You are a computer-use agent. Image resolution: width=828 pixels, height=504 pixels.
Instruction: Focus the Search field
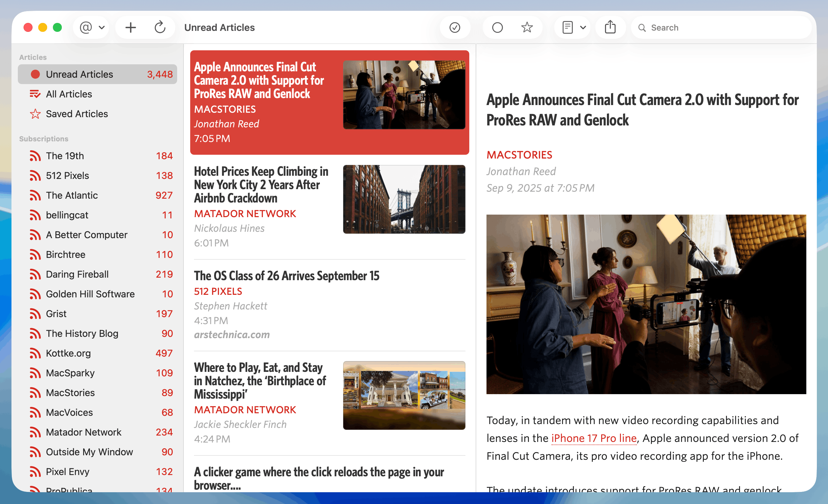pos(722,27)
